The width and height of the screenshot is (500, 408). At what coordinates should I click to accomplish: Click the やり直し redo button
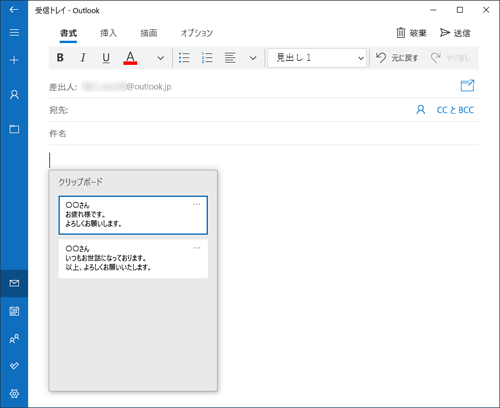[x=450, y=58]
